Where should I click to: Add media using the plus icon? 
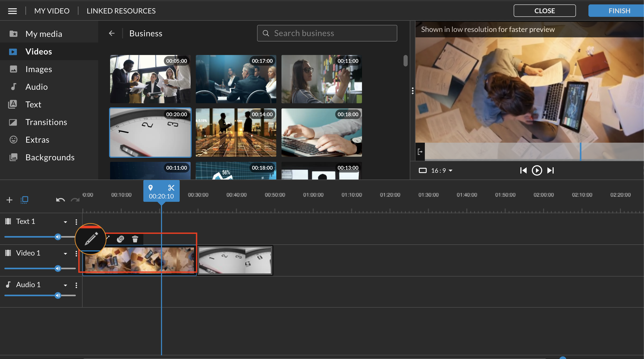point(9,200)
